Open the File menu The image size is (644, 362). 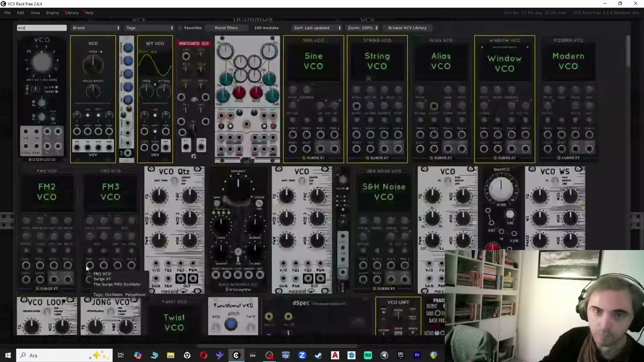[x=8, y=13]
